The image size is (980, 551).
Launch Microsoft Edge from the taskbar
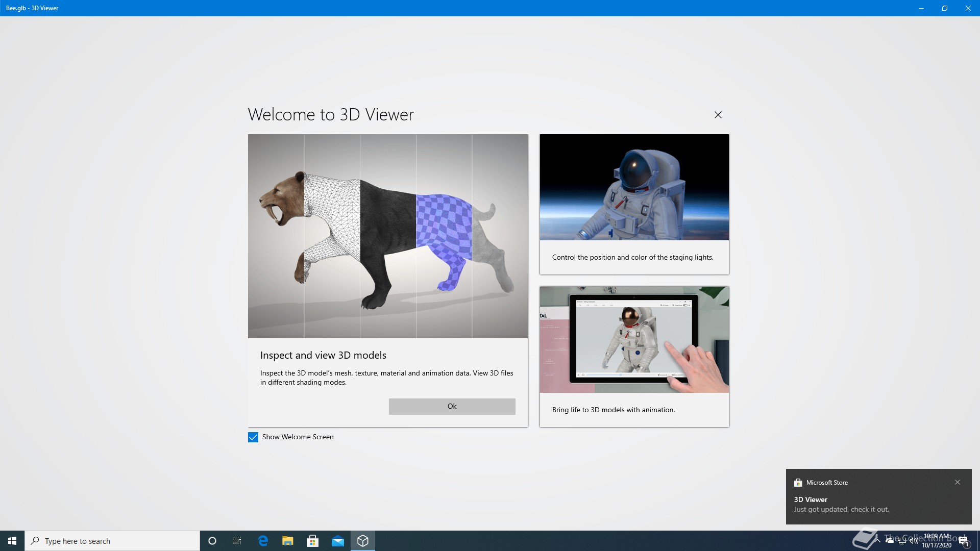click(x=263, y=541)
